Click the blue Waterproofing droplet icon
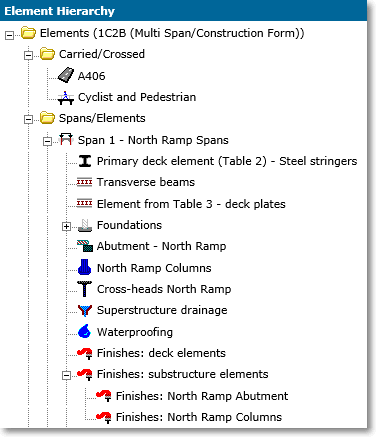Viewport: 376px width, 437px height. point(85,331)
